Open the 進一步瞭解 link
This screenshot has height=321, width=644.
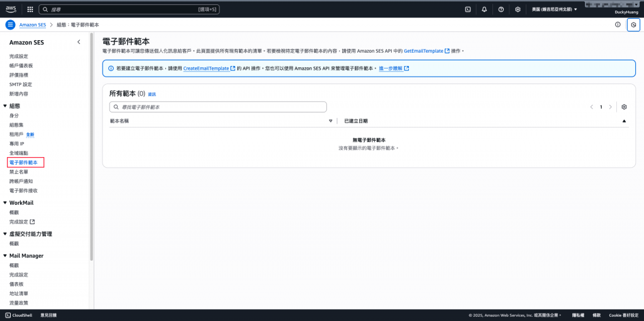[x=394, y=68]
